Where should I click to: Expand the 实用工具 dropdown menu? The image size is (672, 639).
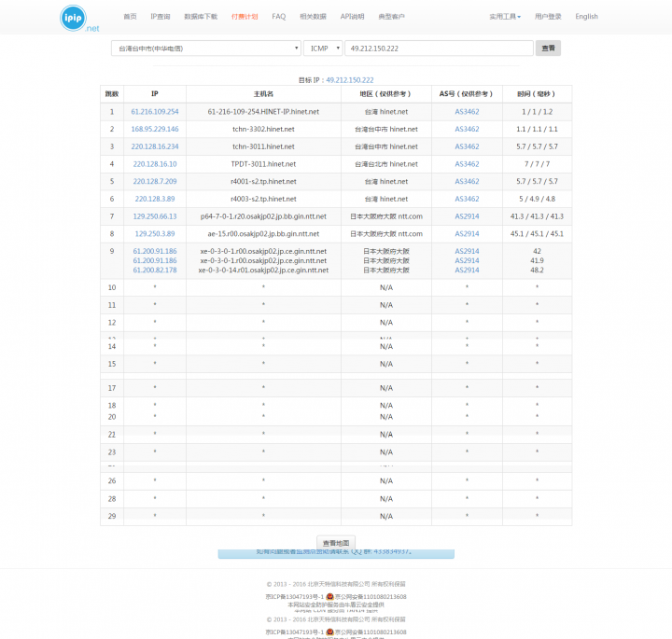505,16
